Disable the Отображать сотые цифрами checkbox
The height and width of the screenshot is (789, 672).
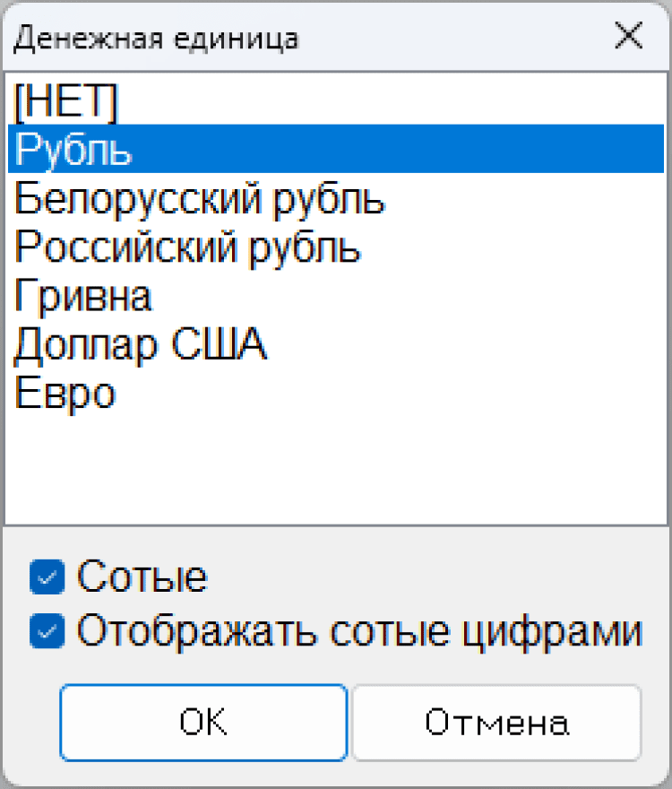coord(46,632)
